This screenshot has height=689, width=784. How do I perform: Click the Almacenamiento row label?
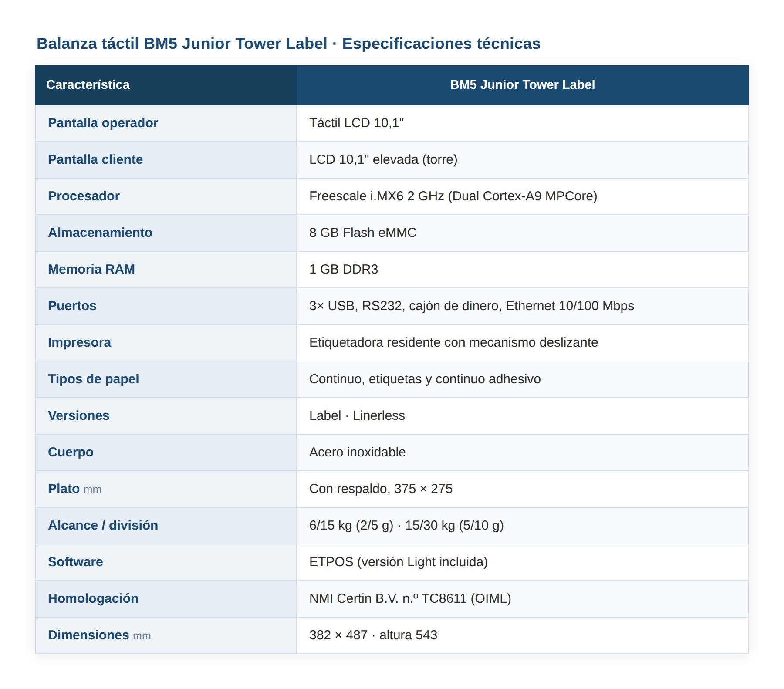[100, 233]
